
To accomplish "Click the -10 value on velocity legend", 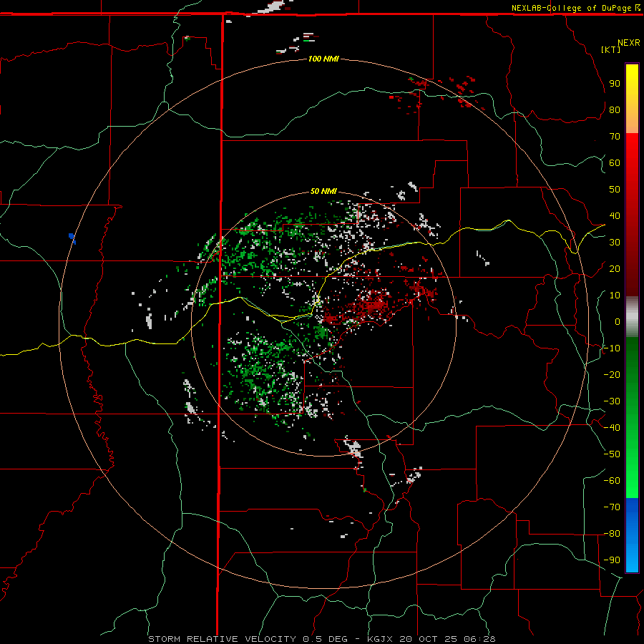I will tap(612, 348).
